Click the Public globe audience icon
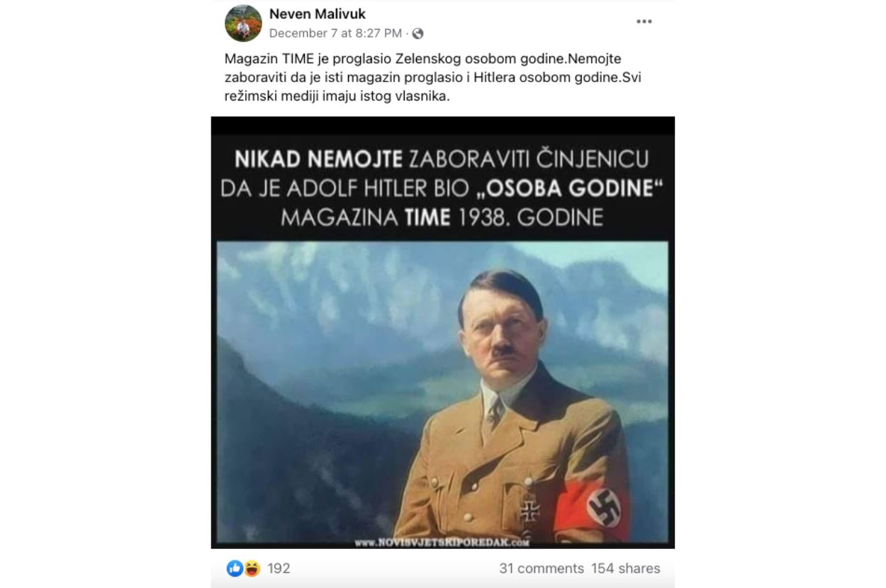The image size is (886, 588). click(418, 33)
